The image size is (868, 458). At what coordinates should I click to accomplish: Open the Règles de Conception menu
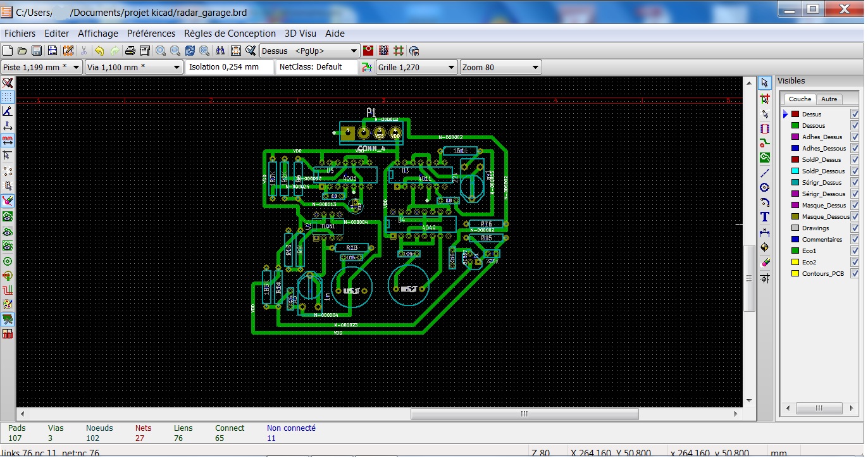pos(230,34)
